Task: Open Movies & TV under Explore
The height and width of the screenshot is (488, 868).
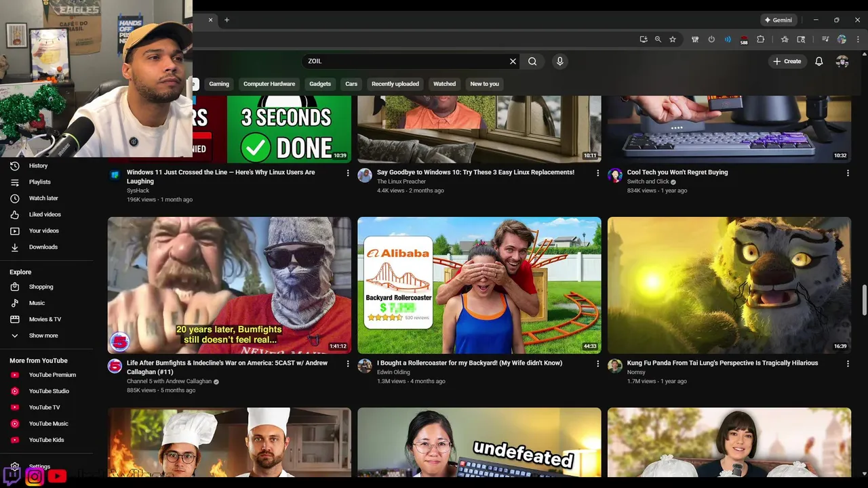Action: [x=46, y=319]
